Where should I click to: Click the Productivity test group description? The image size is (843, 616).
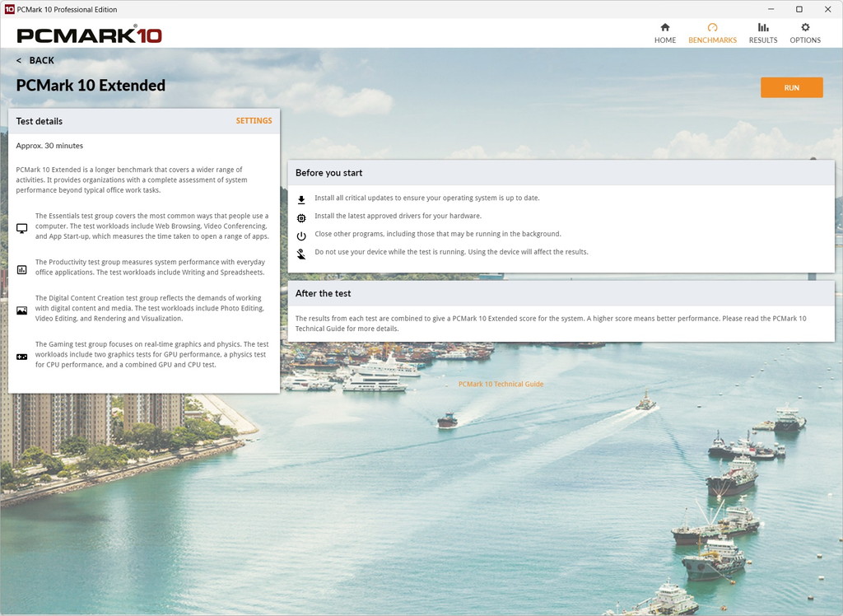click(x=150, y=267)
